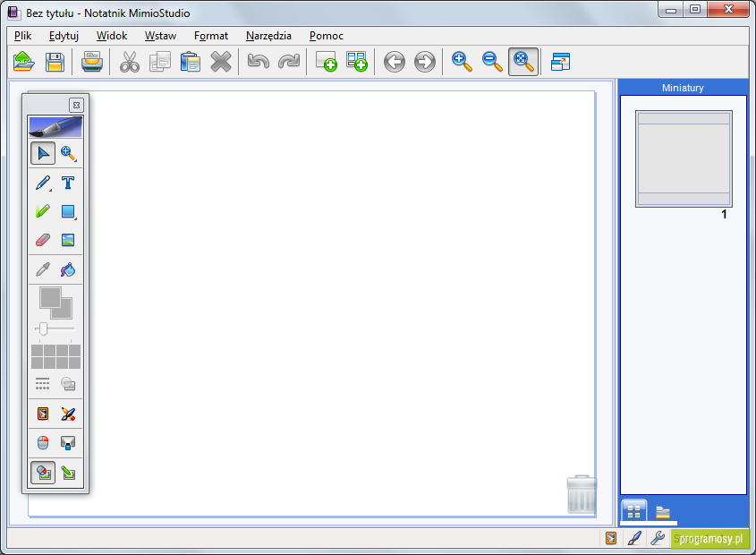
Task: Paste with the clipboard icon
Action: click(191, 62)
